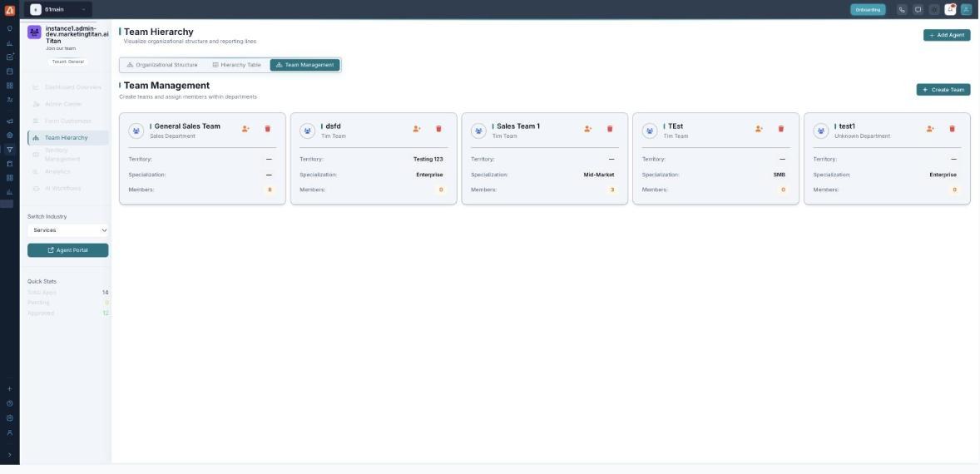Add a member to Sales Team 1

point(588,129)
